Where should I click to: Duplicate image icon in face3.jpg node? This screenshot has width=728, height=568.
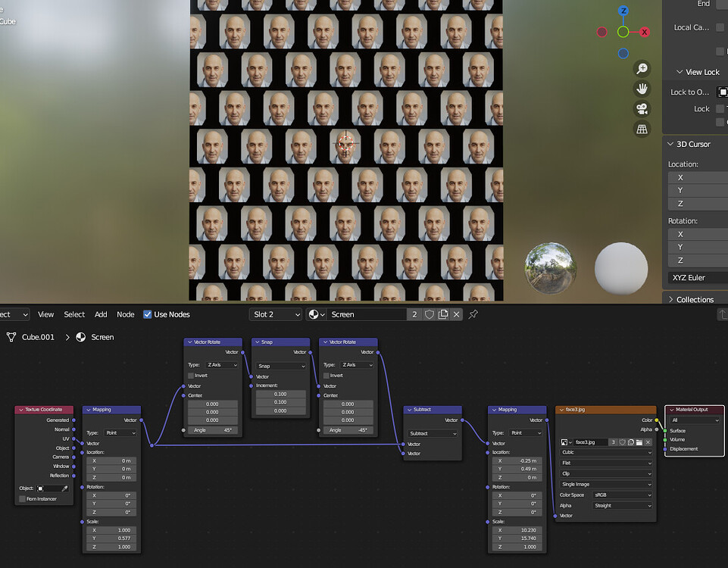(631, 442)
